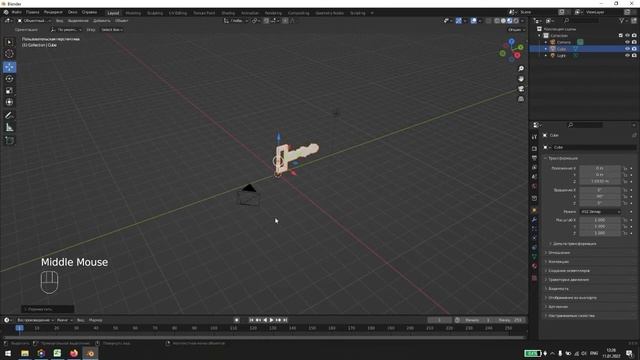Open Physics properties tab icon
This screenshot has height=360, width=640.
pyautogui.click(x=534, y=238)
